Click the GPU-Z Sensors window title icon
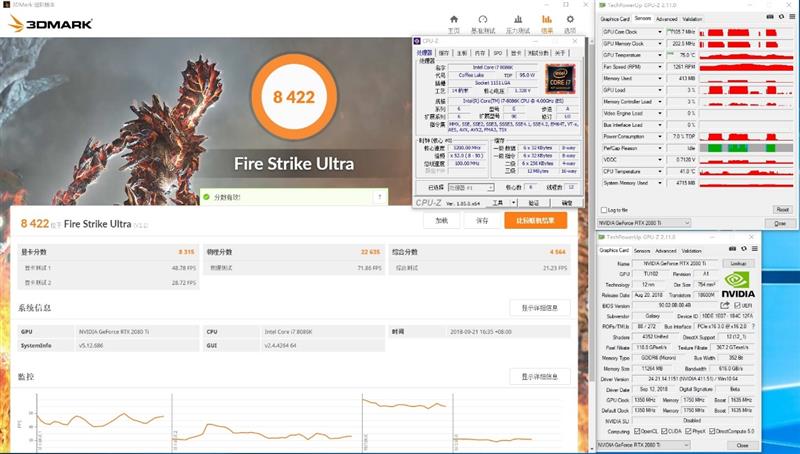This screenshot has width=800, height=454. click(602, 5)
